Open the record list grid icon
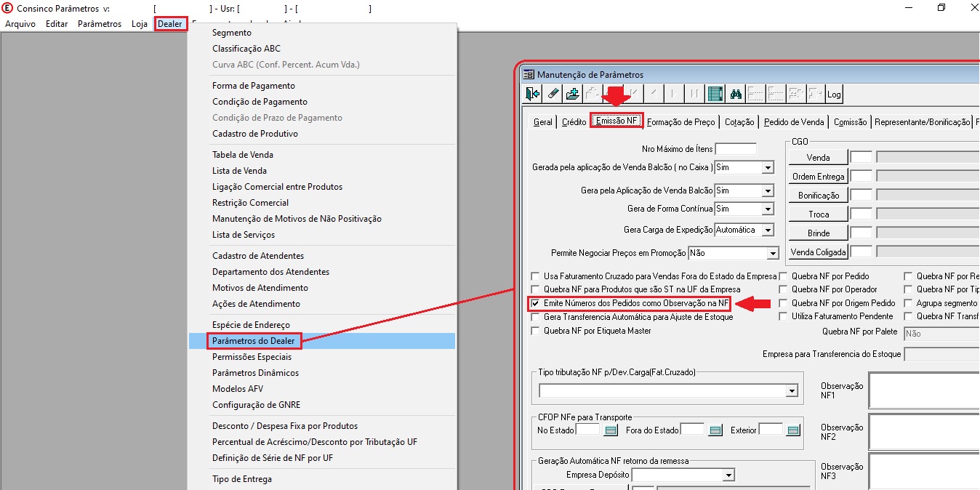Screen dimensions: 980x490 tap(715, 94)
